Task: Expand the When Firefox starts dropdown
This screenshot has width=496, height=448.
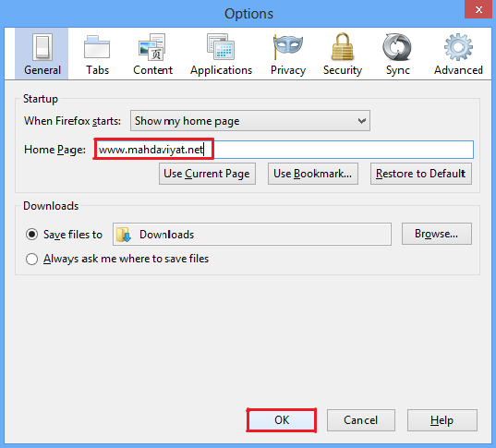Action: coord(250,120)
